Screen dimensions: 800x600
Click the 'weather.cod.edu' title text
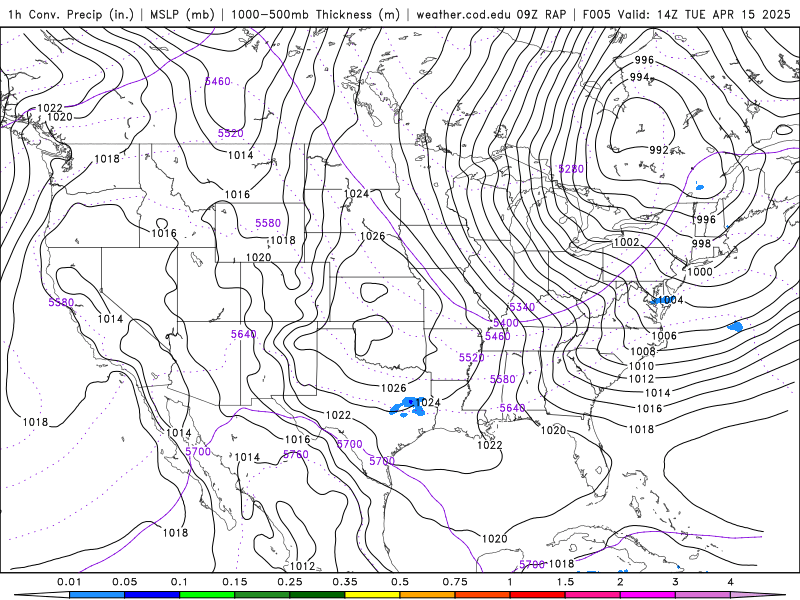coord(463,14)
